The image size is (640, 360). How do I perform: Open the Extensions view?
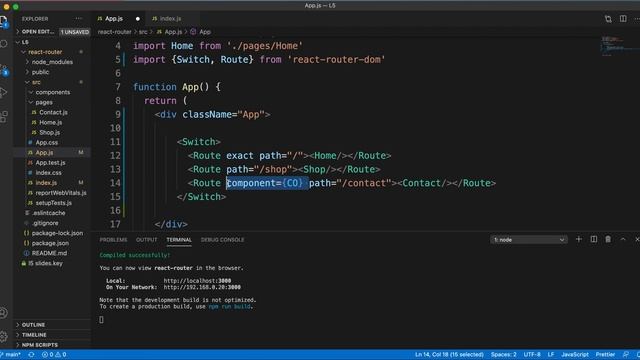pos(4,117)
